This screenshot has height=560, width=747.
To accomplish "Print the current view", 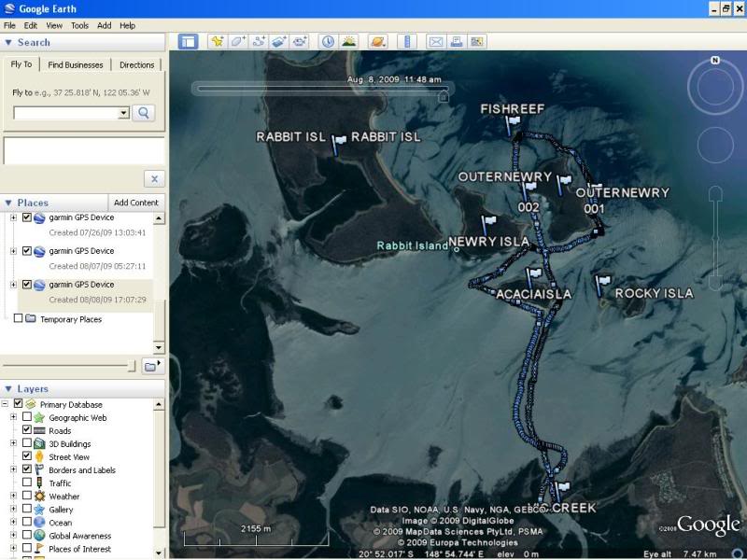I will point(457,42).
